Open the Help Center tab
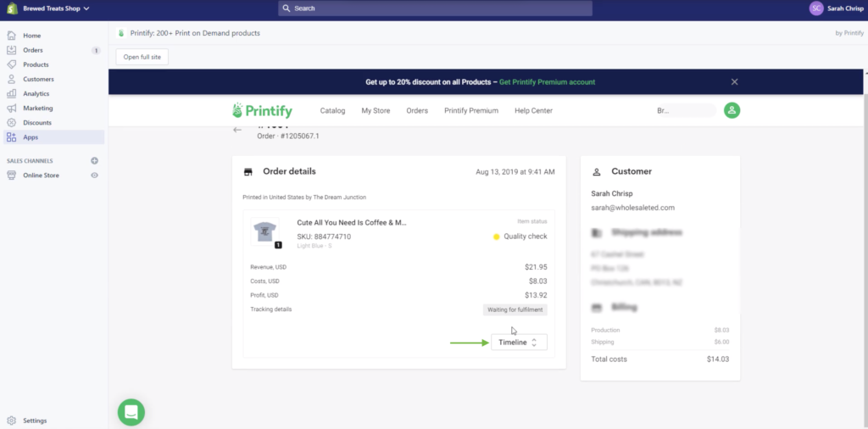This screenshot has width=868, height=429. tap(534, 111)
